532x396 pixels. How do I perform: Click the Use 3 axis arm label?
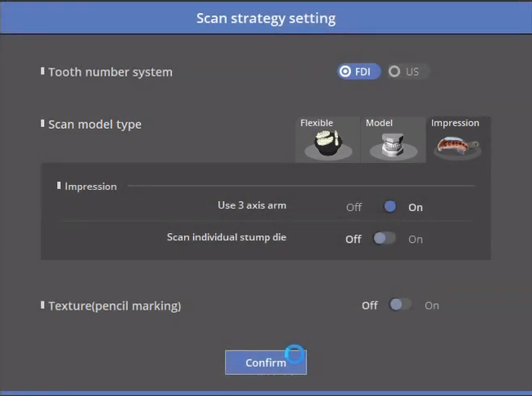pyautogui.click(x=252, y=205)
